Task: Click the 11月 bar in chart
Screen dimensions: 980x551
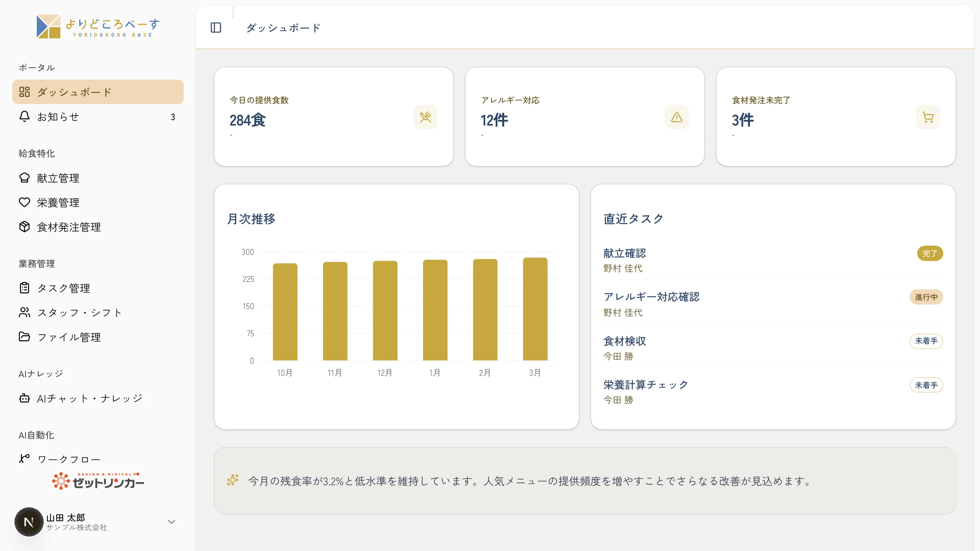Action: point(335,311)
